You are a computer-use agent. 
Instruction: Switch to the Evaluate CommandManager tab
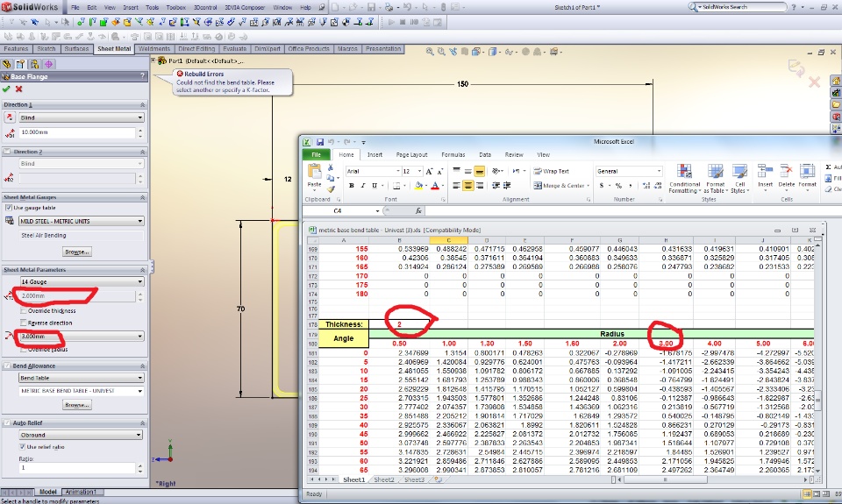(x=235, y=49)
